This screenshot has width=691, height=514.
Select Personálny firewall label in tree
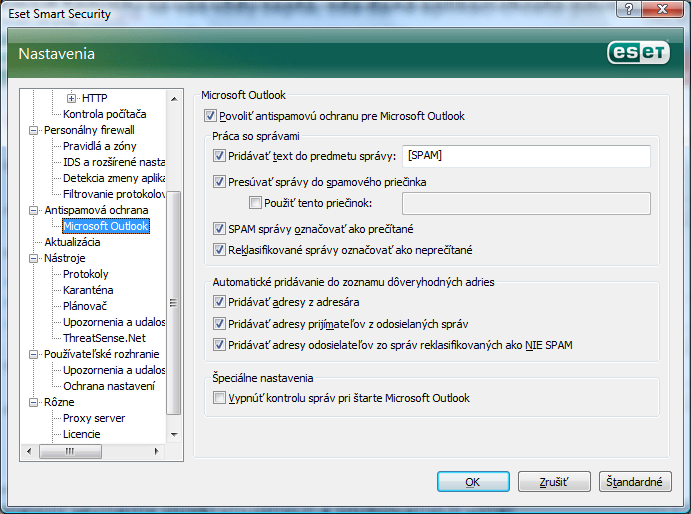pos(89,130)
